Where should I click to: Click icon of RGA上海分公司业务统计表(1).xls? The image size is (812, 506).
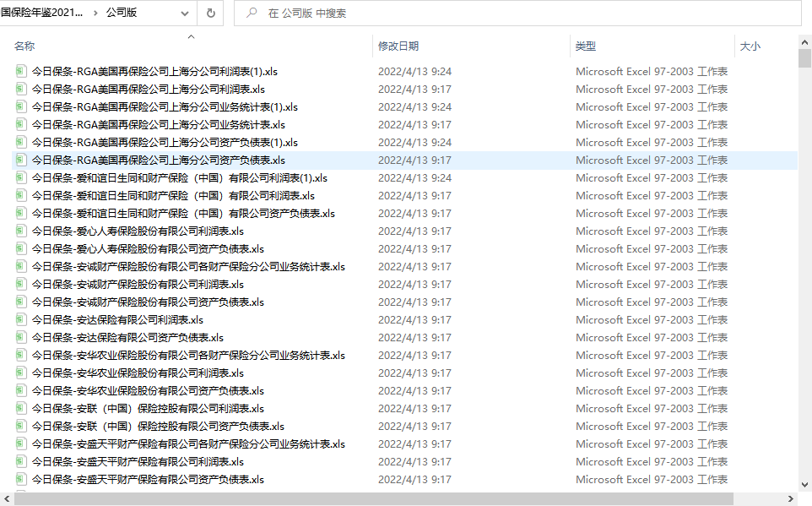pos(21,106)
